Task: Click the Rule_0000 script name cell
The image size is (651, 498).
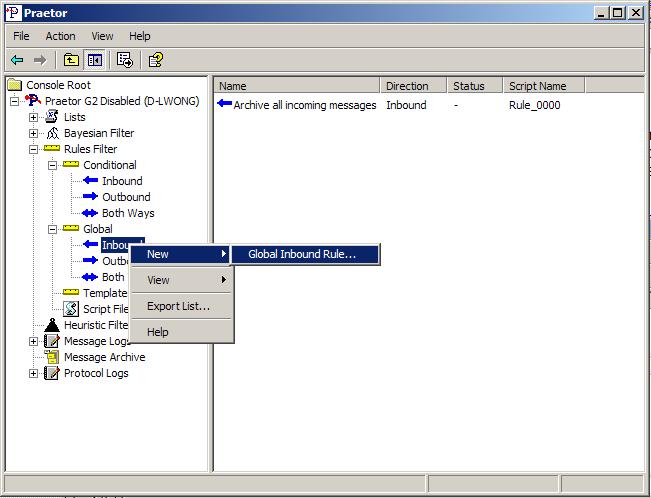Action: pyautogui.click(x=534, y=105)
